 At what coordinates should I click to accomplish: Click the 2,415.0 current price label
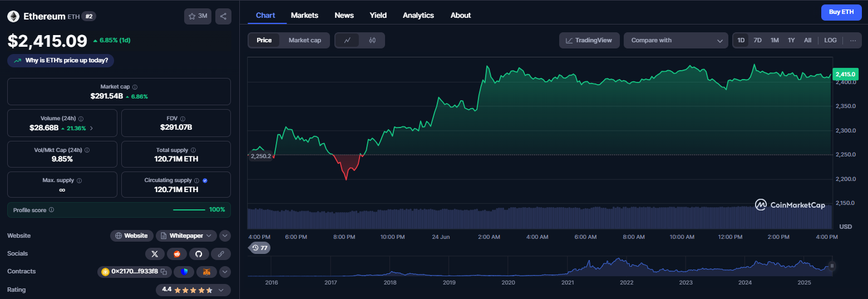tap(845, 74)
